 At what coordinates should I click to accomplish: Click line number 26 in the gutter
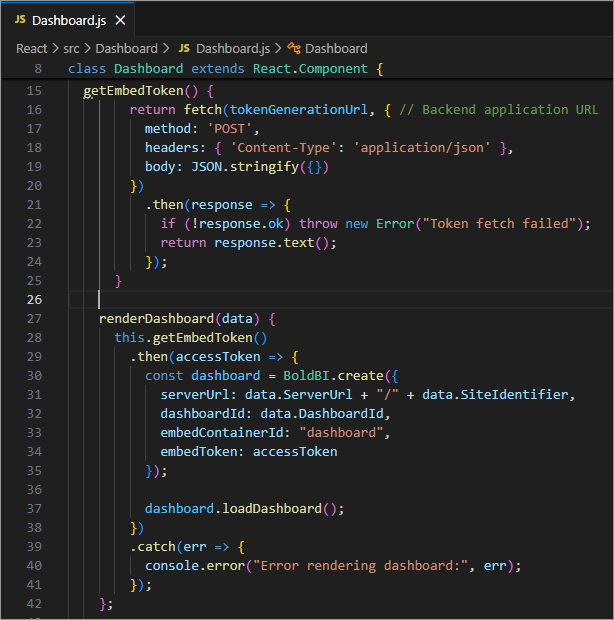[x=34, y=300]
